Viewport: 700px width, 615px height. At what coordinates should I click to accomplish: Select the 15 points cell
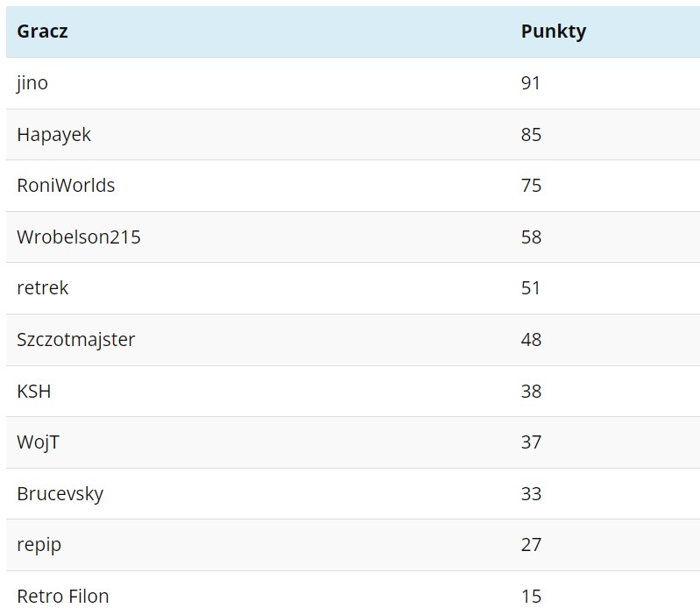coord(531,597)
